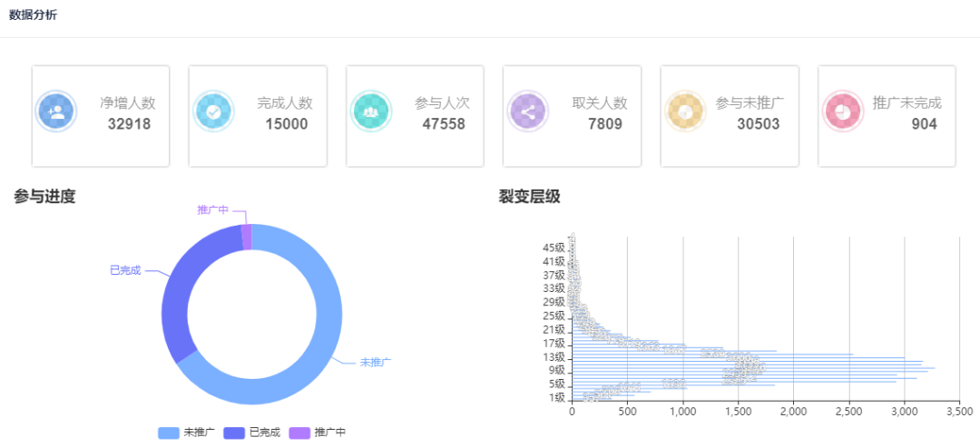The image size is (980, 447).
Task: Click the 2,000 x-axis tick label
Action: [x=793, y=412]
